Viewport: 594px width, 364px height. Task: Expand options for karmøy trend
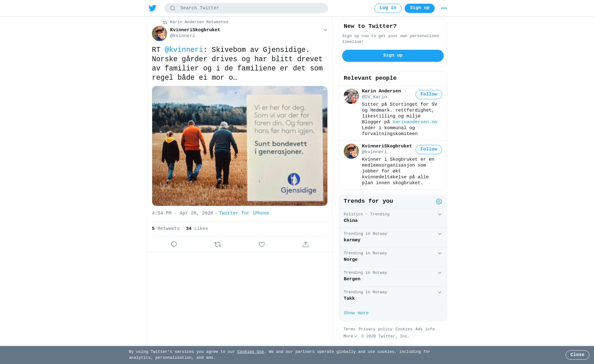[x=440, y=234]
